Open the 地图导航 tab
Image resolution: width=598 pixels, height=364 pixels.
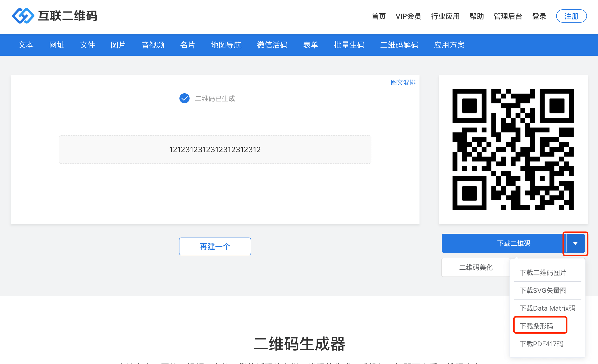(226, 45)
